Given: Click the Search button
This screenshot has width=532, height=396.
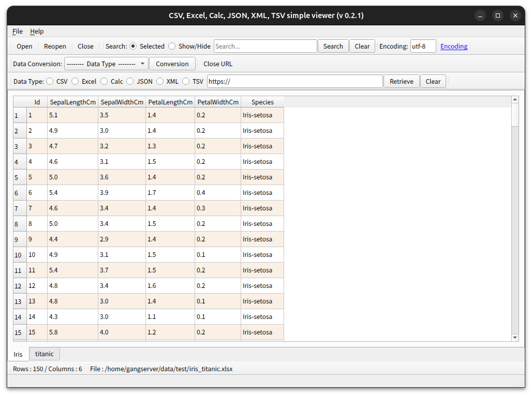Looking at the screenshot, I should [x=333, y=46].
